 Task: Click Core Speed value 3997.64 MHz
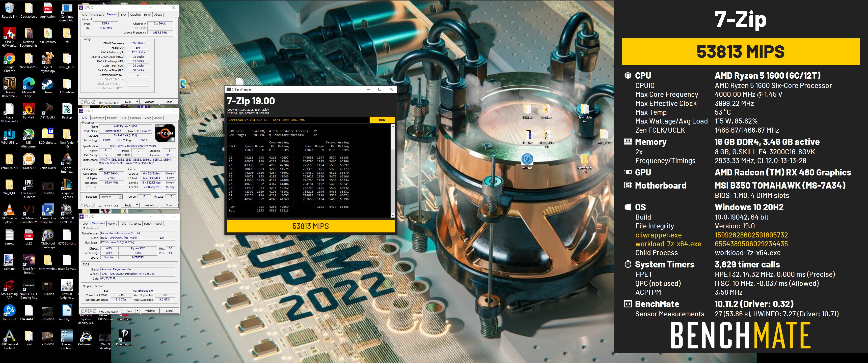[111, 174]
